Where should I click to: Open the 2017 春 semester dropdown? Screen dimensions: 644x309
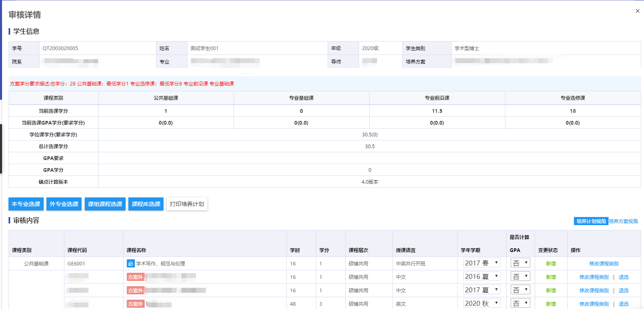coord(481,263)
